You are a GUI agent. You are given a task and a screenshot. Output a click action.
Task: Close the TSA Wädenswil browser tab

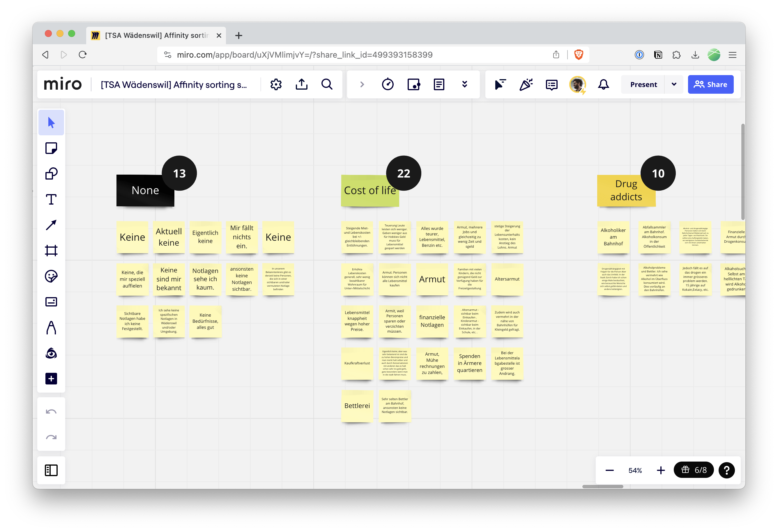pyautogui.click(x=219, y=35)
